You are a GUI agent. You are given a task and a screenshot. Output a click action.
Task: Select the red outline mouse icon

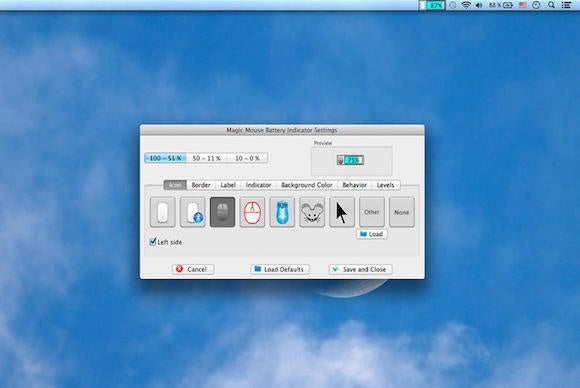(252, 212)
